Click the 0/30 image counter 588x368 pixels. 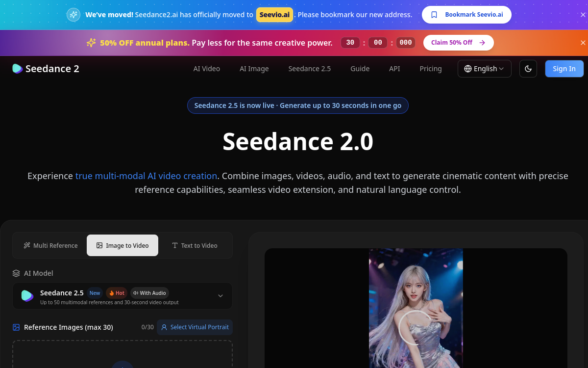click(147, 327)
